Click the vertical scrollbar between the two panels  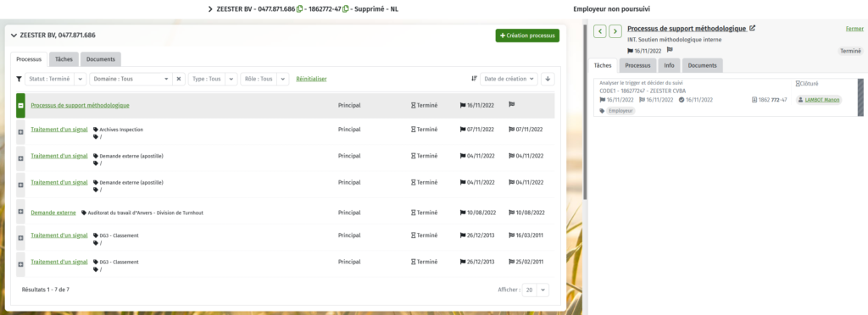click(x=585, y=111)
